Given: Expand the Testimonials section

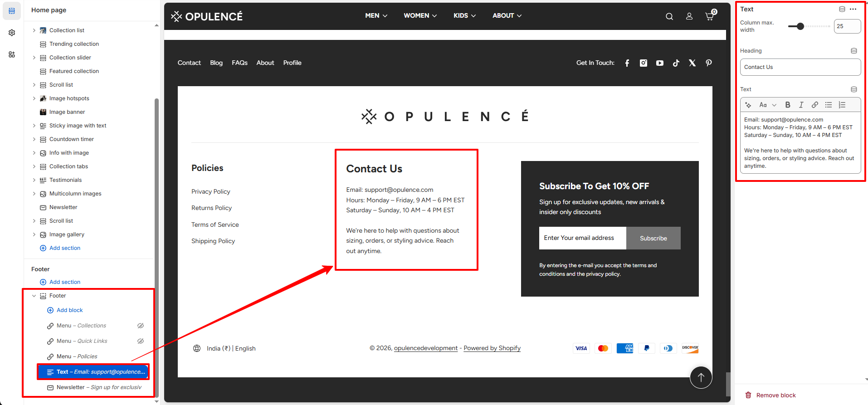Looking at the screenshot, I should [x=34, y=180].
